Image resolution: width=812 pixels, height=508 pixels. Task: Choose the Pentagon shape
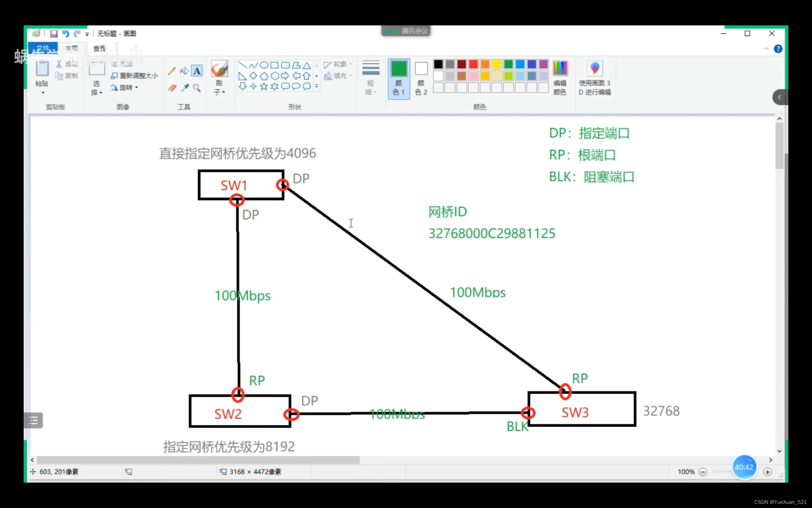click(x=264, y=76)
